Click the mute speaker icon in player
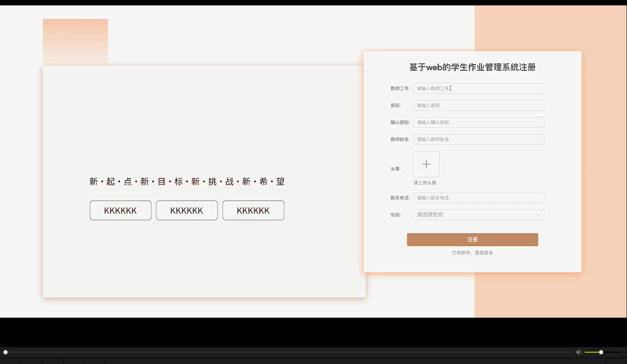This screenshot has height=364, width=627. (x=579, y=352)
